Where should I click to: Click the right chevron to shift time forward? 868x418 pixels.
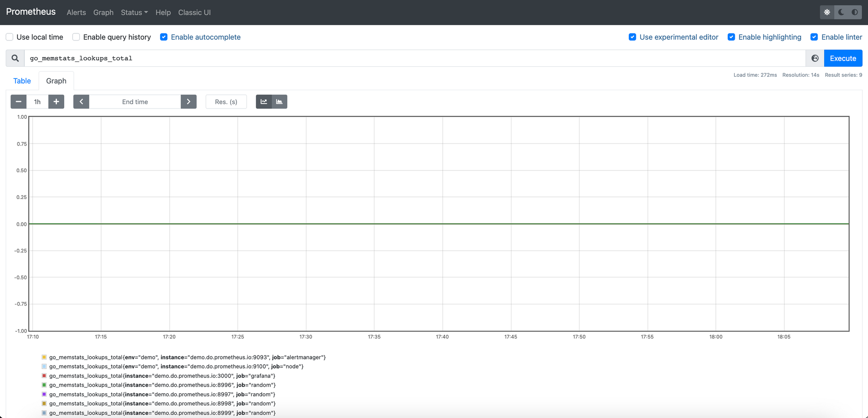click(188, 101)
